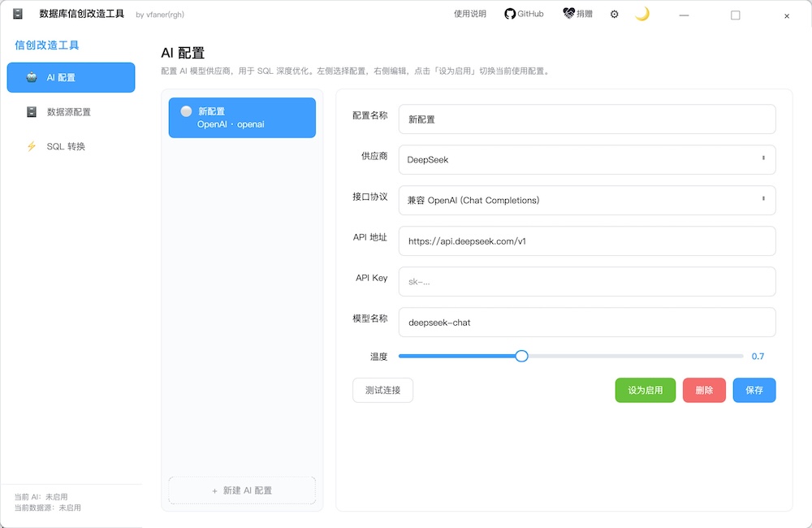Click the database icon beside 数据源配置
Screen dimensions: 812x528
[x=32, y=112]
